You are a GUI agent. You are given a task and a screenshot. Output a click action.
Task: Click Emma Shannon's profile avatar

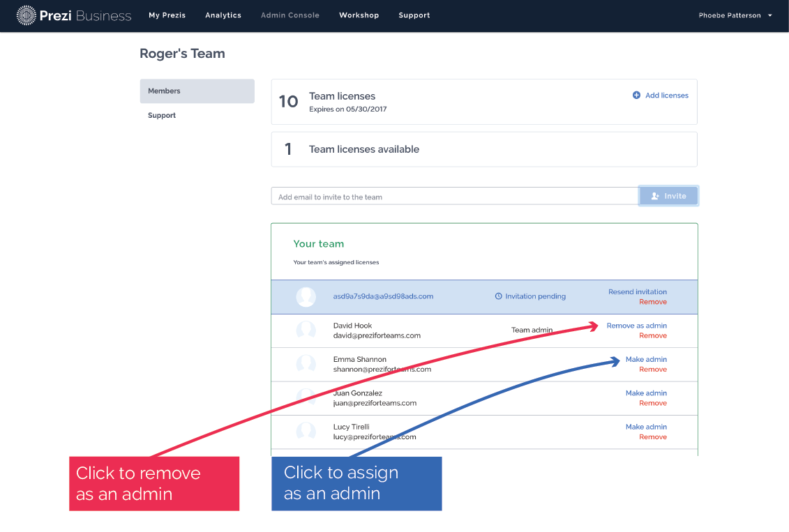pyautogui.click(x=306, y=364)
